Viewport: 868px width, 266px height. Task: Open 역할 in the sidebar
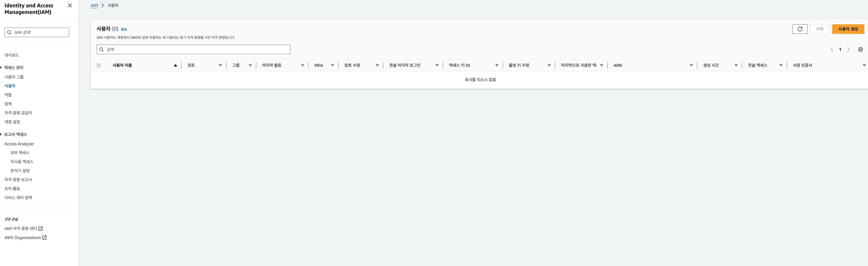click(x=8, y=95)
